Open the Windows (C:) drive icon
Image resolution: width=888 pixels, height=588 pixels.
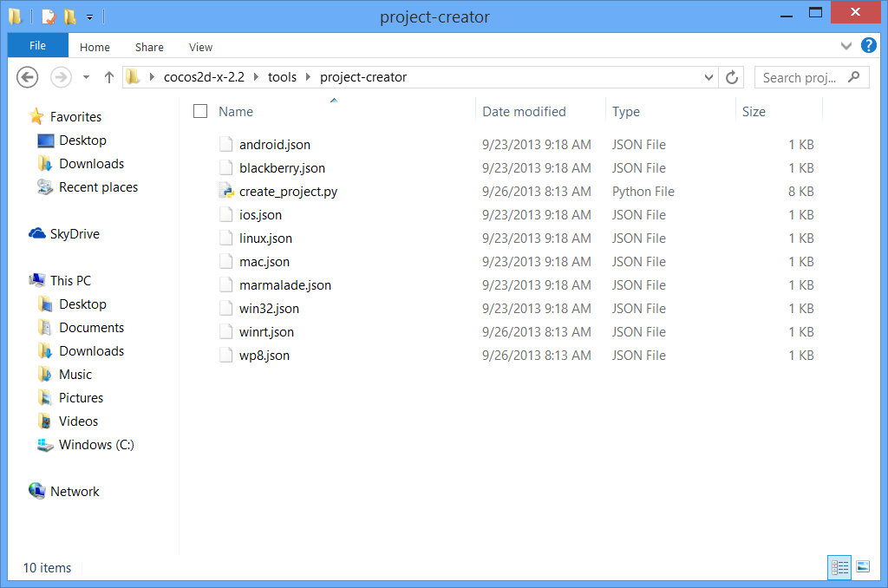click(x=45, y=445)
